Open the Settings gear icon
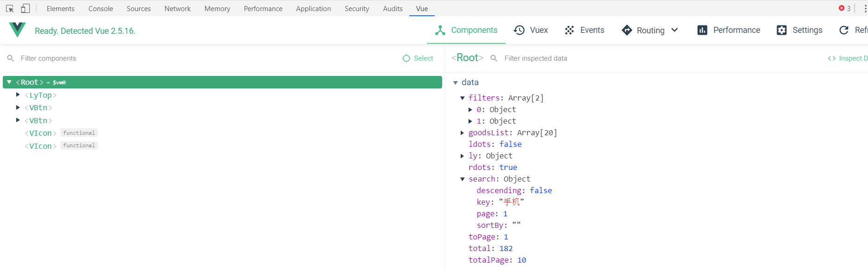Screen dimensions: 868x270 pos(782,30)
